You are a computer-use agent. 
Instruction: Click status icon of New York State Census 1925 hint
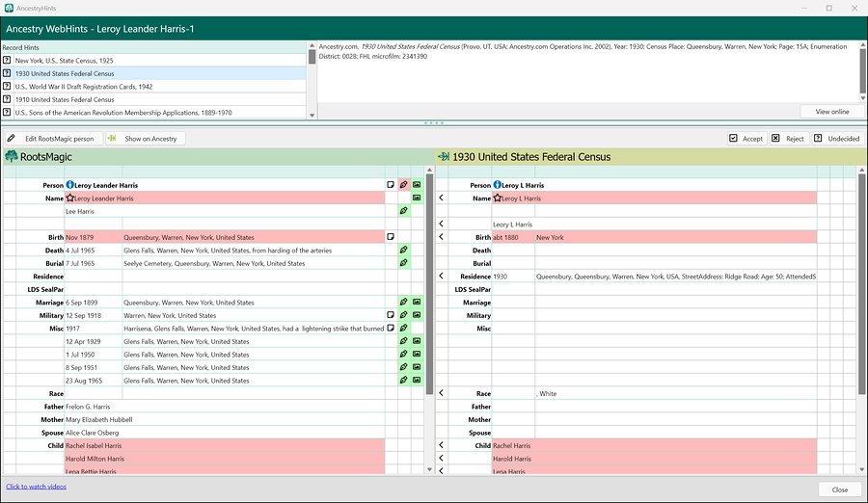(7, 60)
